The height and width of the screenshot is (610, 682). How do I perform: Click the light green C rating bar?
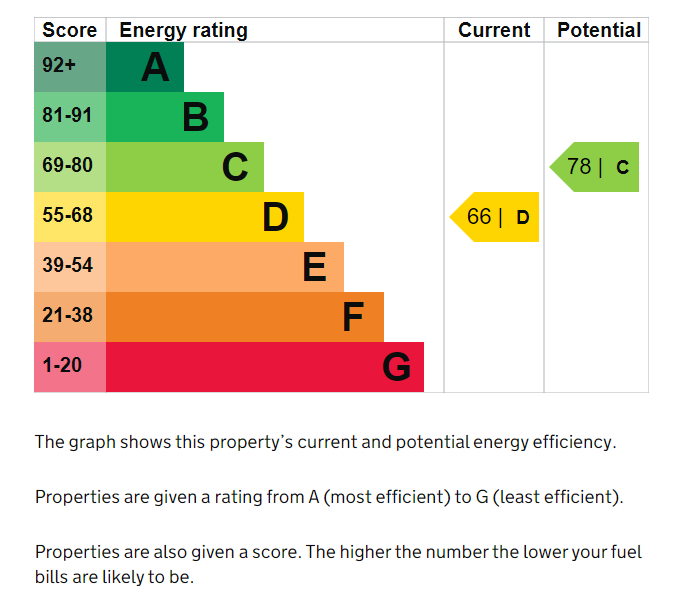point(185,167)
